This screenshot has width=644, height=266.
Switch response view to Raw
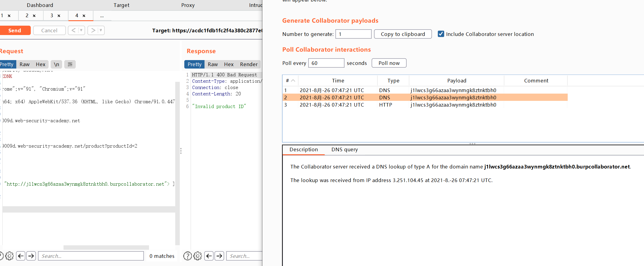tap(213, 64)
